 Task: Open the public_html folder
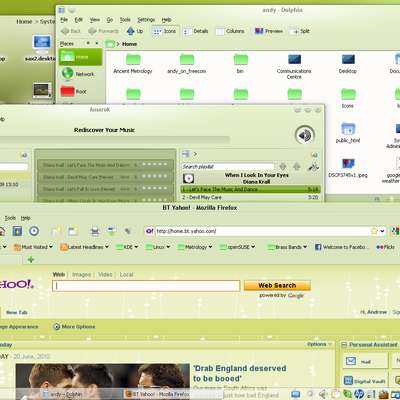(x=348, y=133)
